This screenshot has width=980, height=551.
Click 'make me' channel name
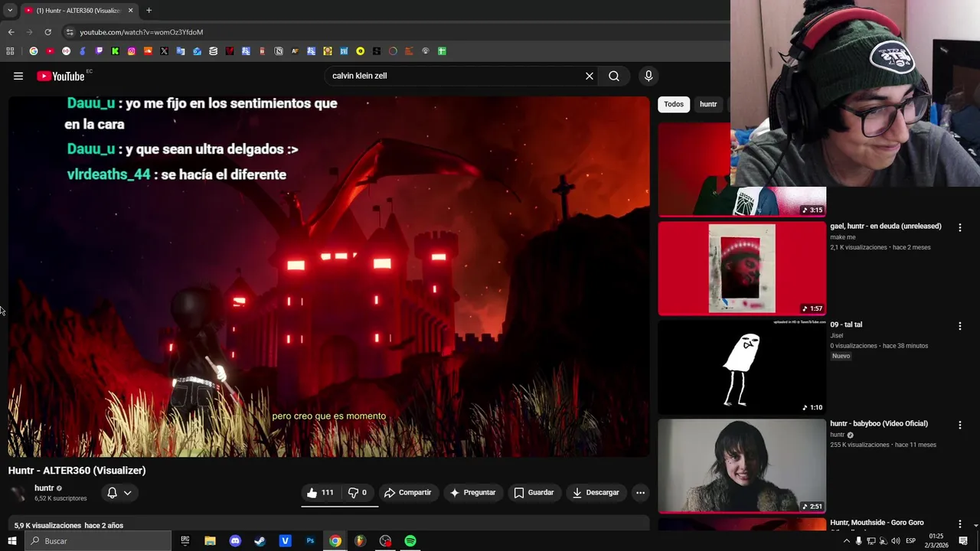pyautogui.click(x=843, y=237)
